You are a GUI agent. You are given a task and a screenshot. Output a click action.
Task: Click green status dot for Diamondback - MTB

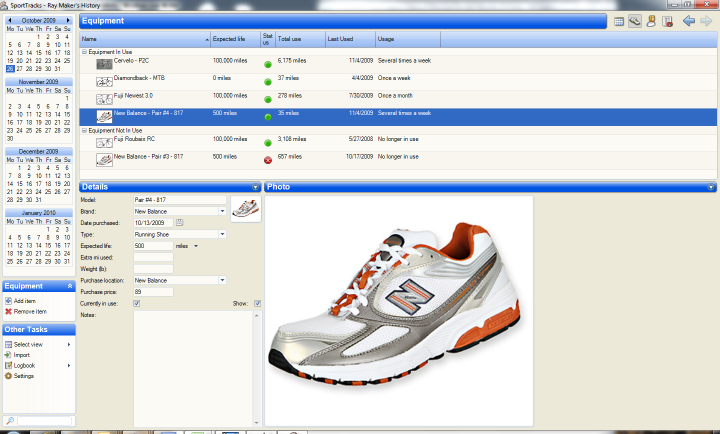coord(268,82)
